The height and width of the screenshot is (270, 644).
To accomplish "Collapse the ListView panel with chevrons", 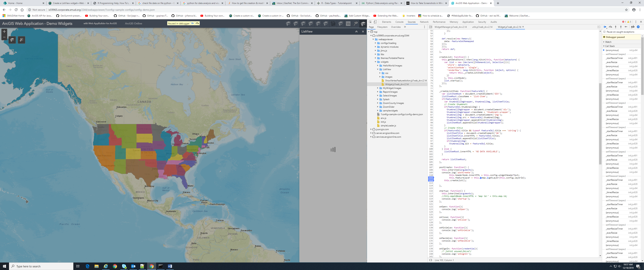I will (x=356, y=31).
